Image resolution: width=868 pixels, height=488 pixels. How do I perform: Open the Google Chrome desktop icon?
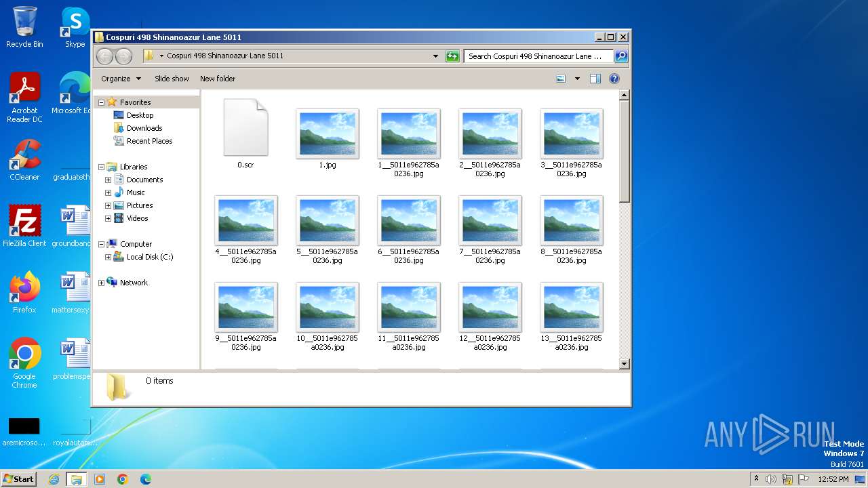coord(24,363)
